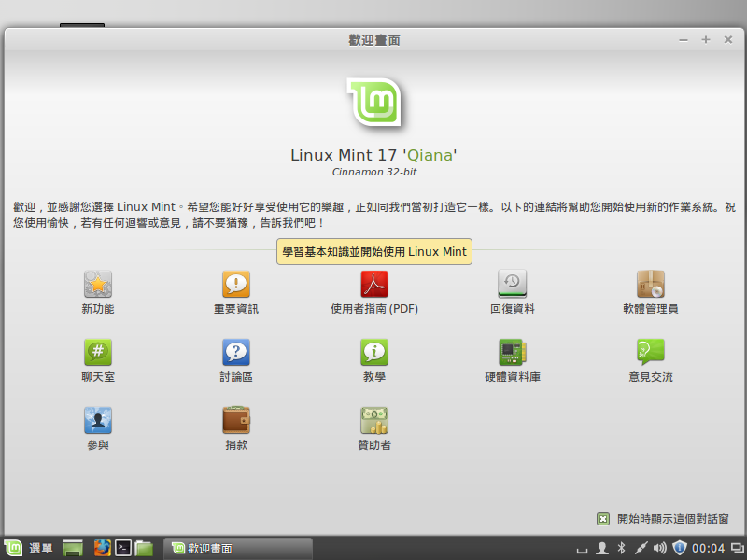Open 意見交流 idea pool icon
Image resolution: width=747 pixels, height=560 pixels.
click(x=651, y=352)
